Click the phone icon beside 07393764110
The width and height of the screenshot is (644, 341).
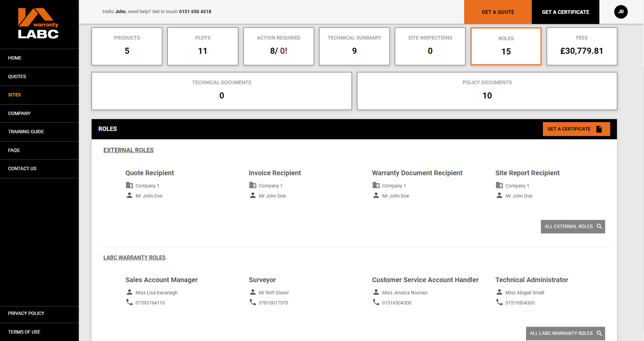pyautogui.click(x=129, y=302)
